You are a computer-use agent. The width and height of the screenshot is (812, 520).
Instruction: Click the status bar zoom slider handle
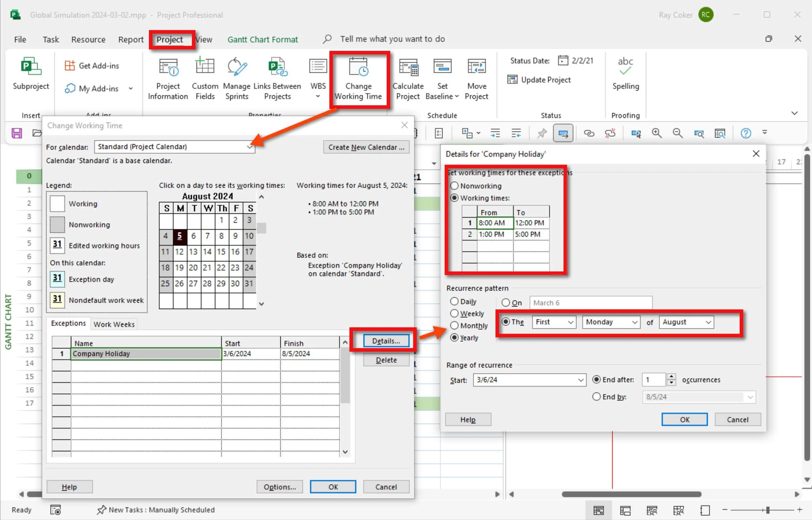768,510
